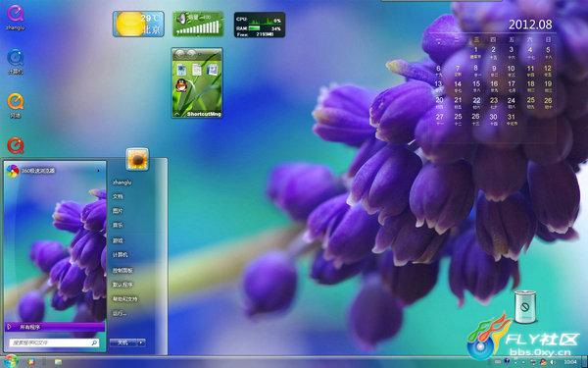Open the QQ penguin shortcut in ShortcutMng

point(181,85)
